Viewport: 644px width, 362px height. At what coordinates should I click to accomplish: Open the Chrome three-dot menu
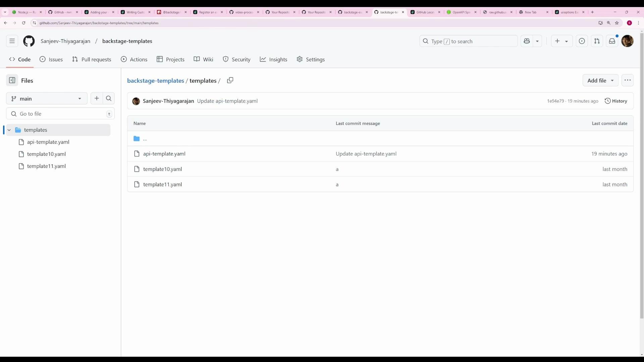pos(638,23)
